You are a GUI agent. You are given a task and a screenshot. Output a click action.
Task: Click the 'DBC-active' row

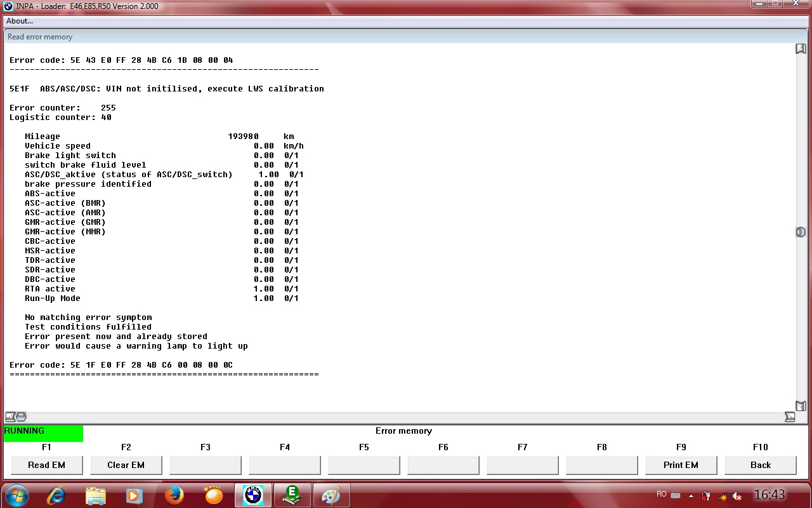point(162,279)
